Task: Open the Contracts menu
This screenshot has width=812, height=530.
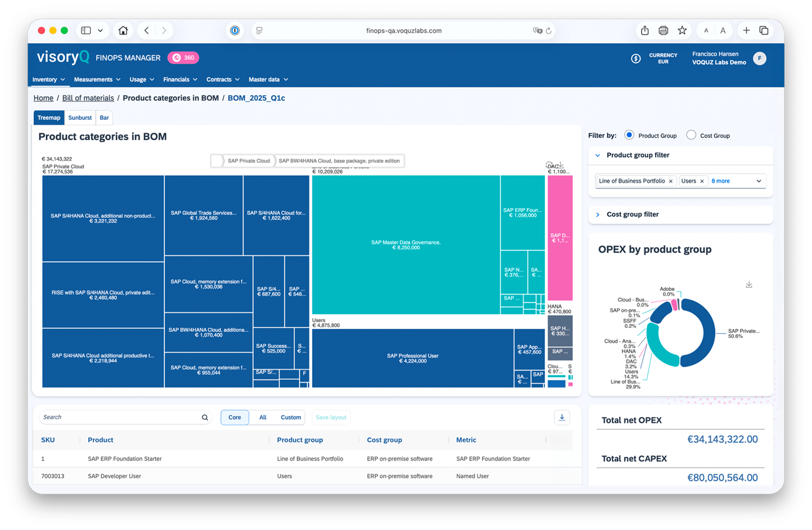Action: pyautogui.click(x=223, y=79)
